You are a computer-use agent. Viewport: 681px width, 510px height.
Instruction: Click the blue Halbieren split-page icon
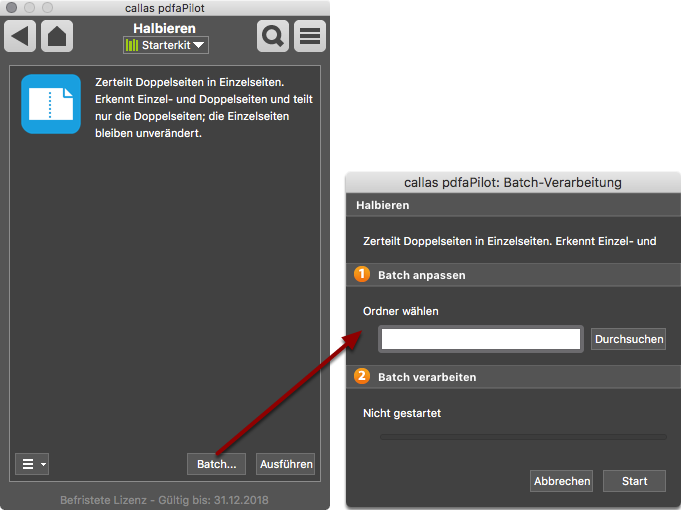point(51,104)
